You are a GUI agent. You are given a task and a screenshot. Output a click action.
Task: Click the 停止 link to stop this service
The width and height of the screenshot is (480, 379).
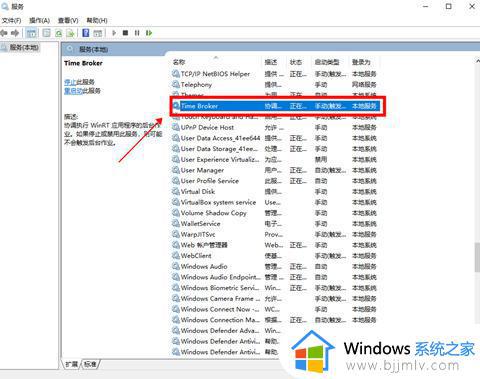[x=70, y=82]
